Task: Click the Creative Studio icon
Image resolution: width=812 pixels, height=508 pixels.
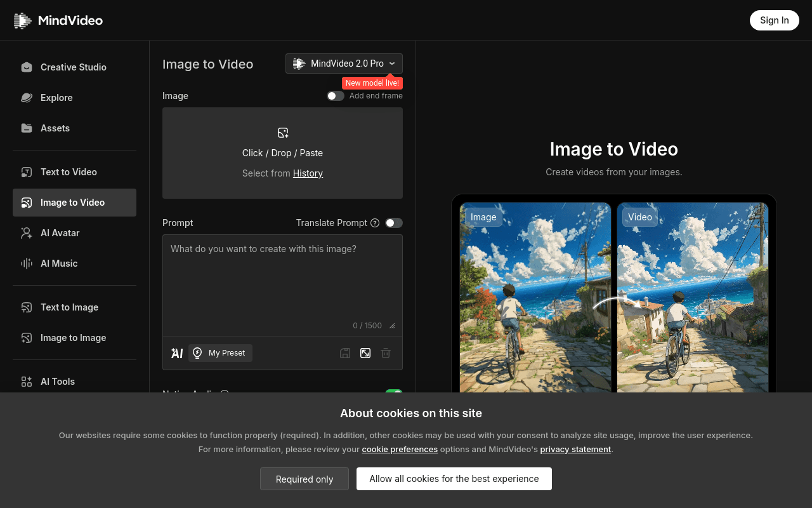Action: (x=27, y=67)
